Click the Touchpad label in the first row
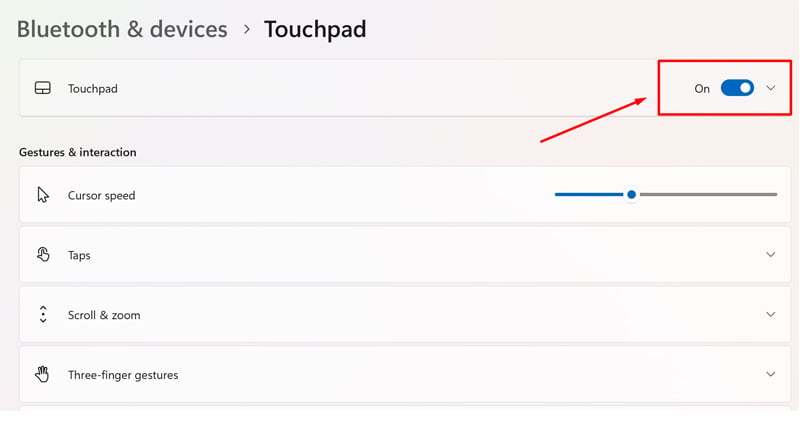 92,88
